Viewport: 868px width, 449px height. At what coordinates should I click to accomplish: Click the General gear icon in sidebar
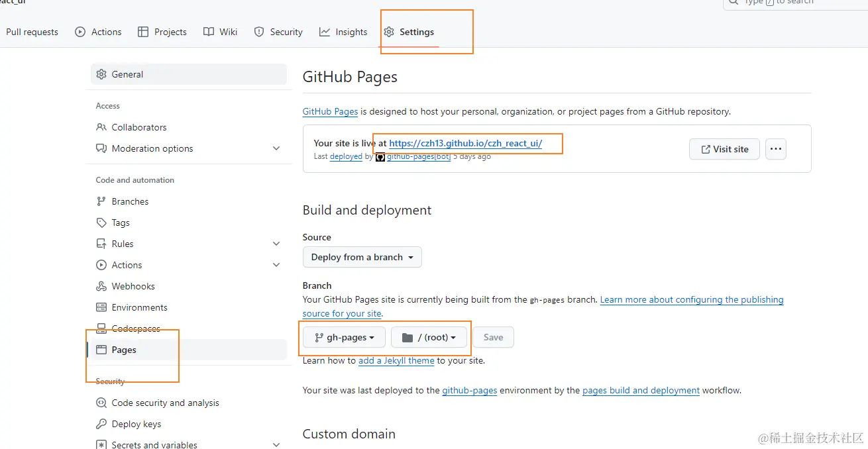(x=101, y=74)
